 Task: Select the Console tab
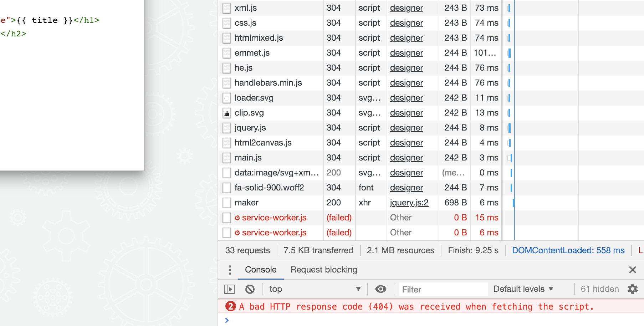tap(261, 270)
